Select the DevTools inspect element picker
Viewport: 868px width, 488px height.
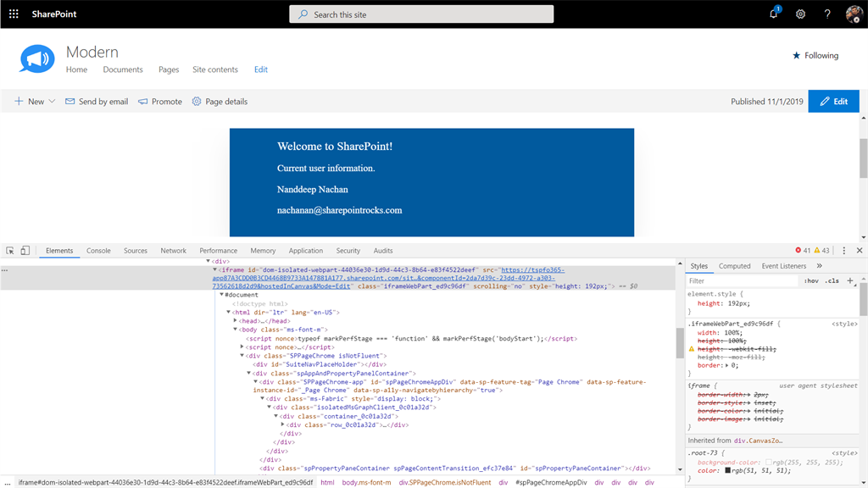click(x=10, y=251)
